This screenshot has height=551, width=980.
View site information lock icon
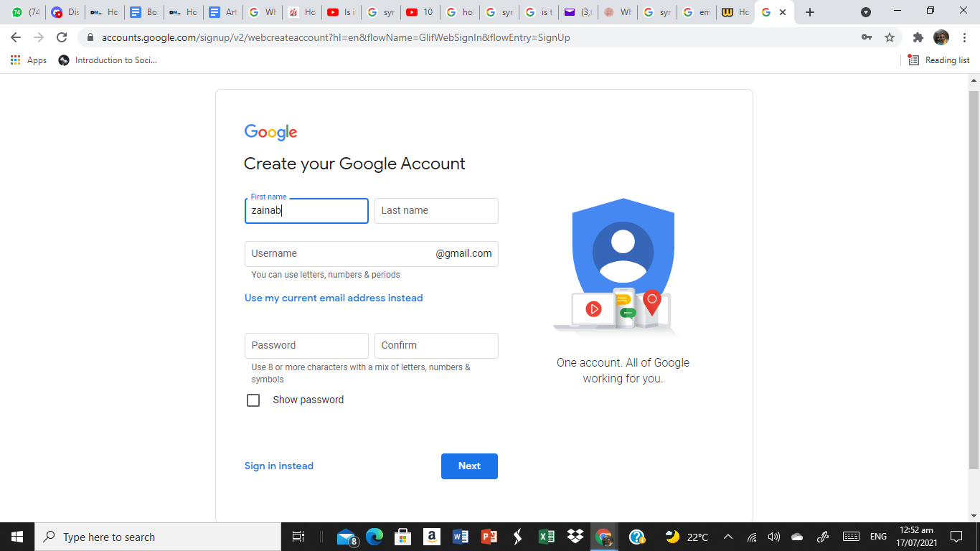tap(90, 37)
